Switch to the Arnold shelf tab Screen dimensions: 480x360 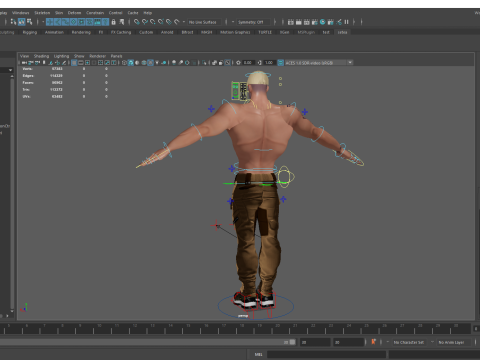tap(167, 32)
